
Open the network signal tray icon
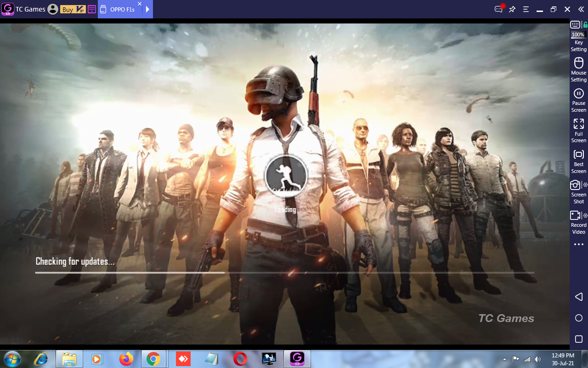click(x=527, y=359)
